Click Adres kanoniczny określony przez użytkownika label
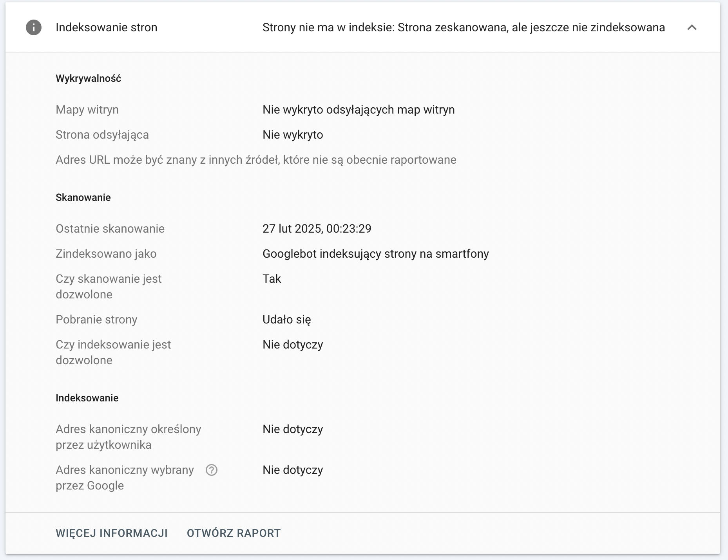Screen dimensions: 728x560 (x=129, y=437)
